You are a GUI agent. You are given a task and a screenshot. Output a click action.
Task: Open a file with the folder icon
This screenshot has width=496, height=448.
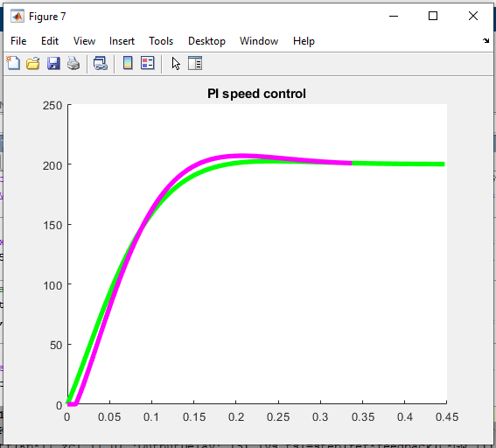33,63
